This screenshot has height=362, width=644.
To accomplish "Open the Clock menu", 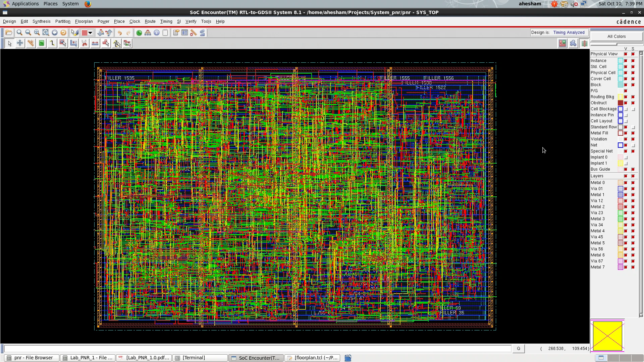I will 135,21.
